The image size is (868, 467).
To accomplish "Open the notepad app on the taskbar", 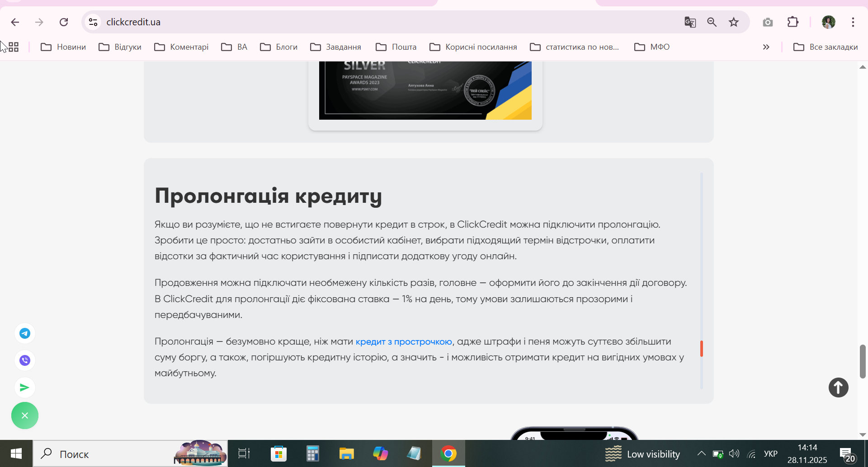I will coord(414,453).
